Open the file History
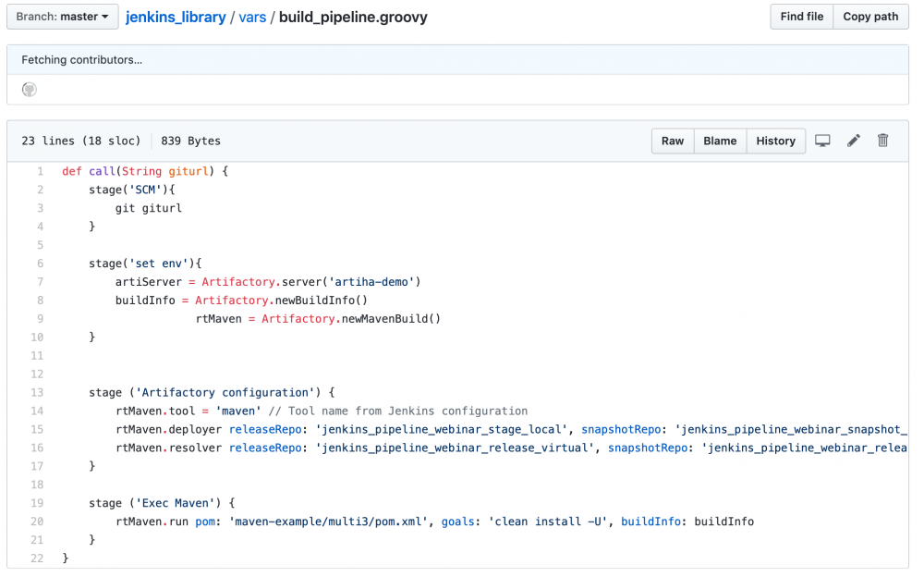Image resolution: width=924 pixels, height=577 pixels. pos(775,141)
